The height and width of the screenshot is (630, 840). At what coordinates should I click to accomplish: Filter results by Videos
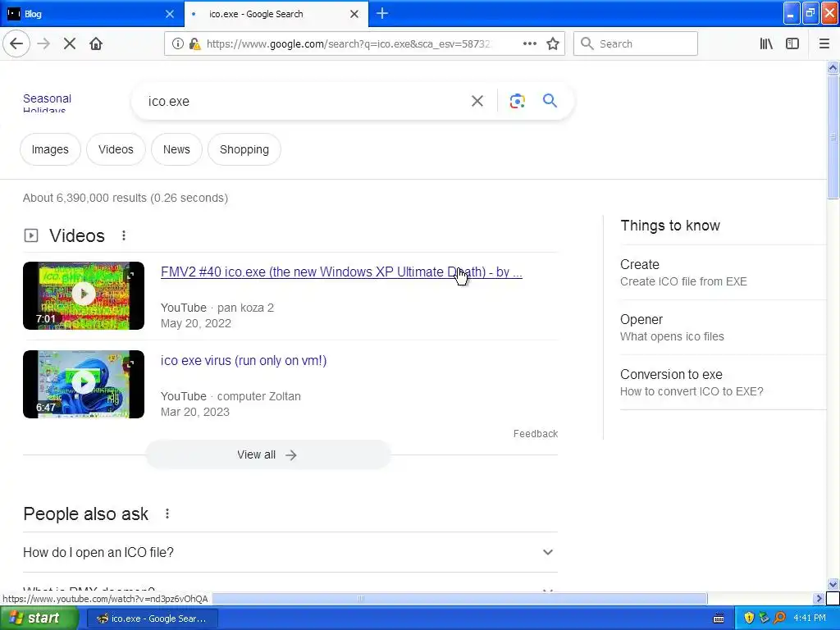116,149
